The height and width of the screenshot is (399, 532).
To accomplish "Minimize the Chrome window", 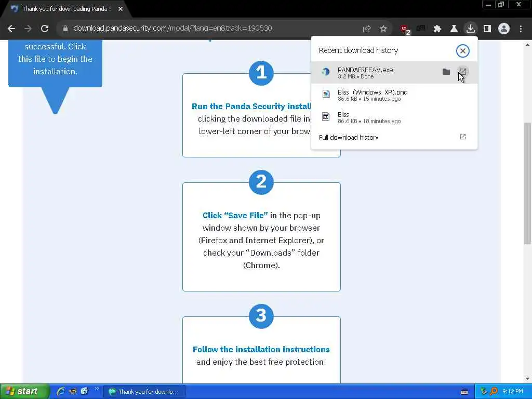I will 488,5.
